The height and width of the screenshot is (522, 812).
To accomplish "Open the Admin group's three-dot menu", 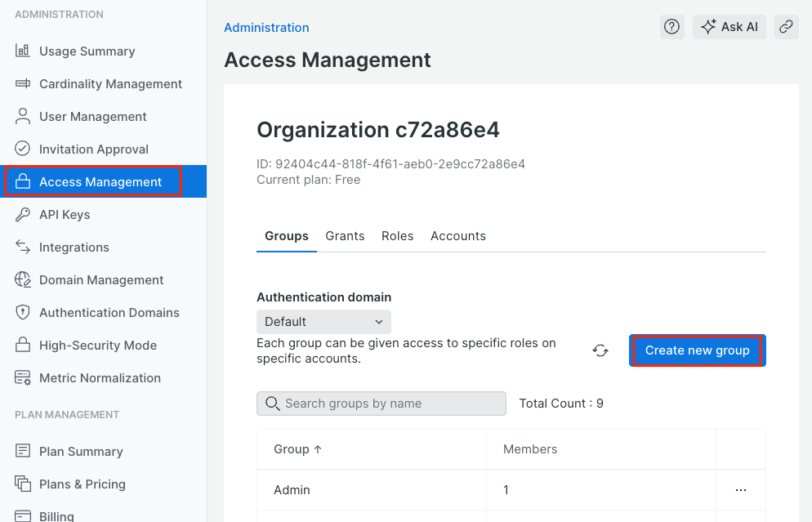I will tap(741, 490).
